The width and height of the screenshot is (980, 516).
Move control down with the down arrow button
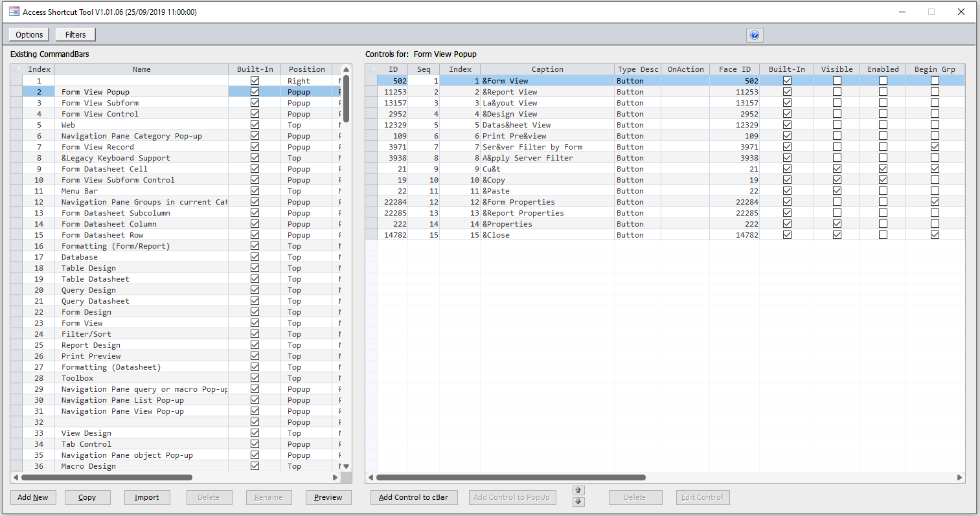click(x=579, y=502)
